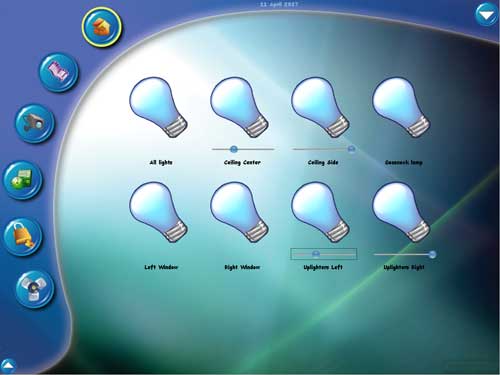Open the security camera icon
The image size is (500, 375).
(x=34, y=123)
